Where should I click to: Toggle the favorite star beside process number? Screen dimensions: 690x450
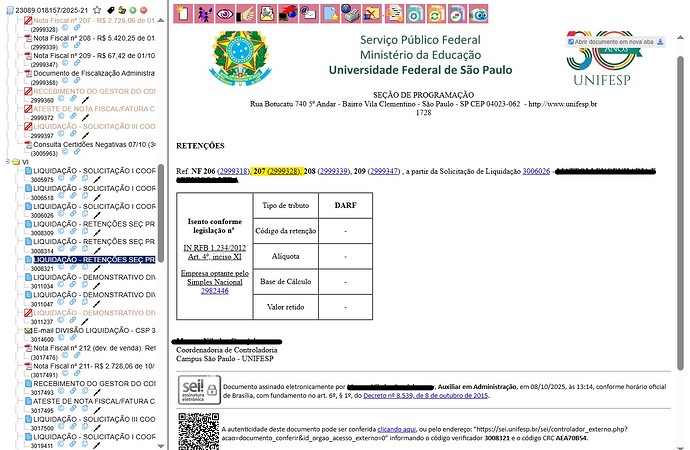click(x=97, y=8)
